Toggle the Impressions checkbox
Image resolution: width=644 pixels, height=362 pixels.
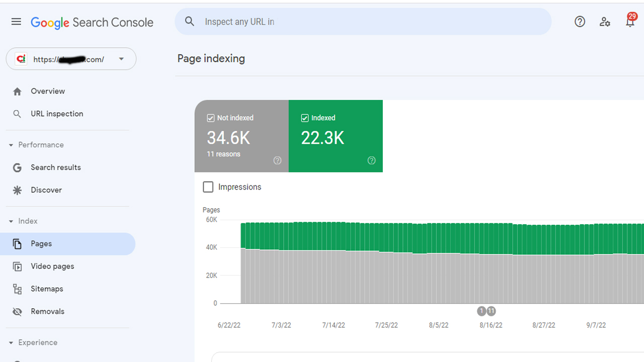(x=208, y=187)
